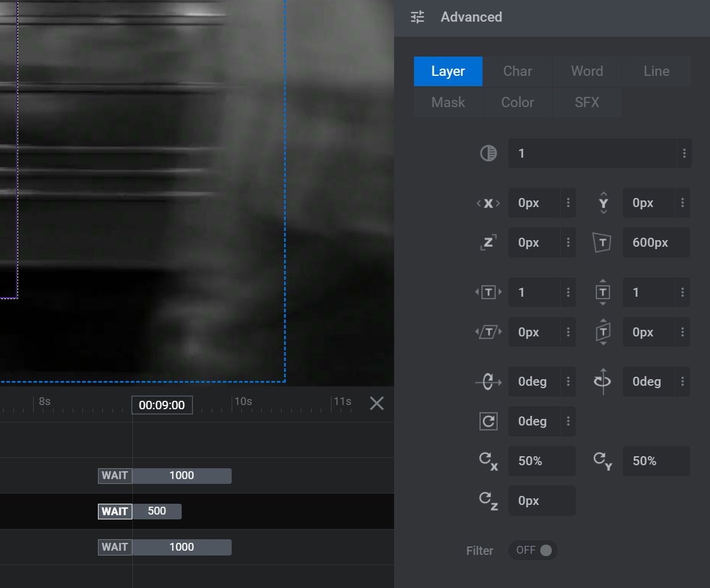Click the rotate X axis icon
Screen dimensions: 710x588
[x=488, y=382]
